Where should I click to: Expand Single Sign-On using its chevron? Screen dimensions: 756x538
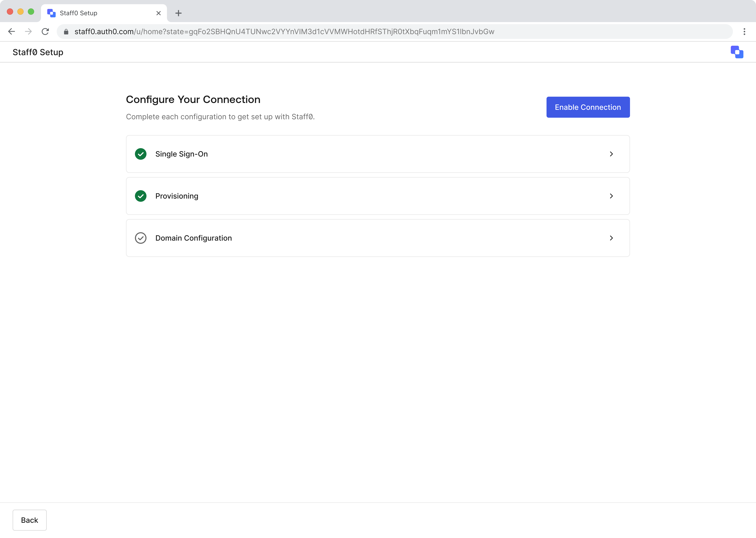(x=611, y=154)
